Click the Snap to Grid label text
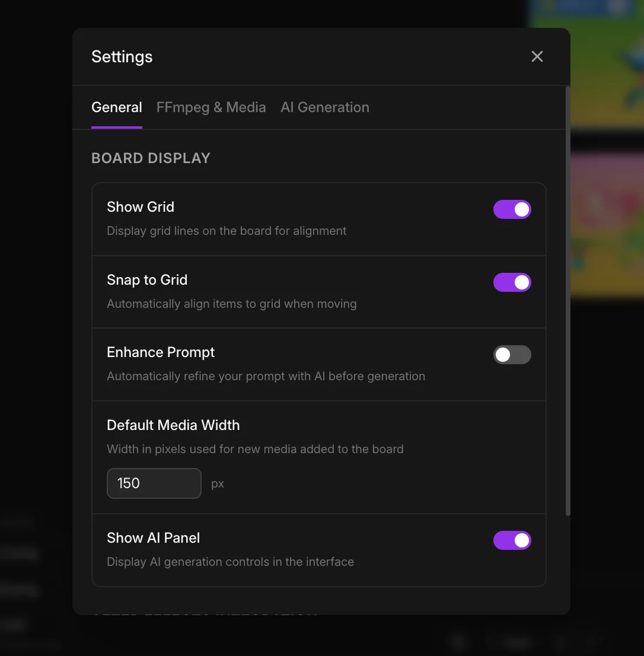The width and height of the screenshot is (644, 656). point(147,280)
